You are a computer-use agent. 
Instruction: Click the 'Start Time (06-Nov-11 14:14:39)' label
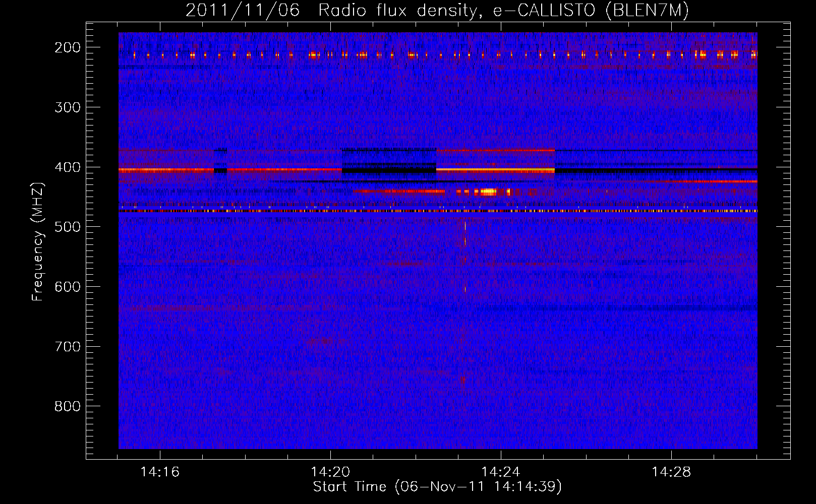pos(437,487)
